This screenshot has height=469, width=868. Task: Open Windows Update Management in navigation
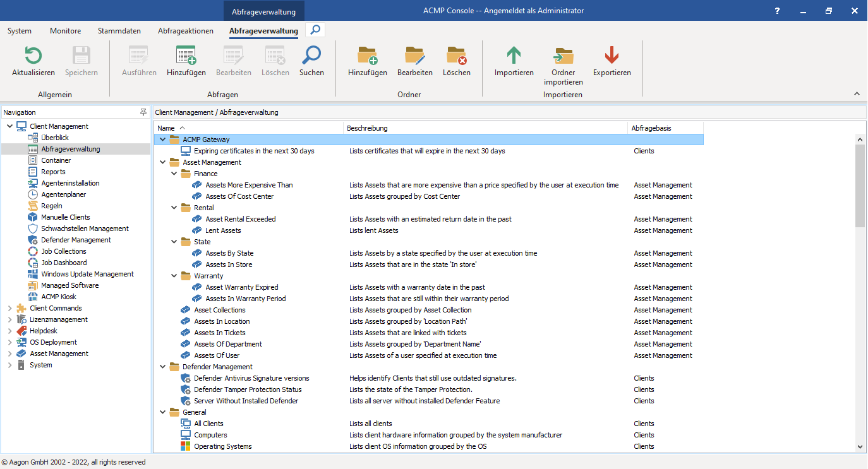87,274
